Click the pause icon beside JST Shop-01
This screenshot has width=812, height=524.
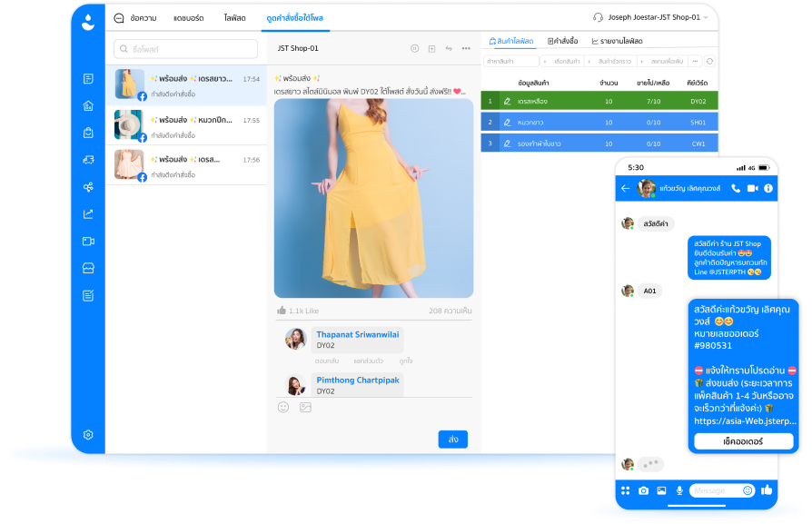[x=414, y=49]
